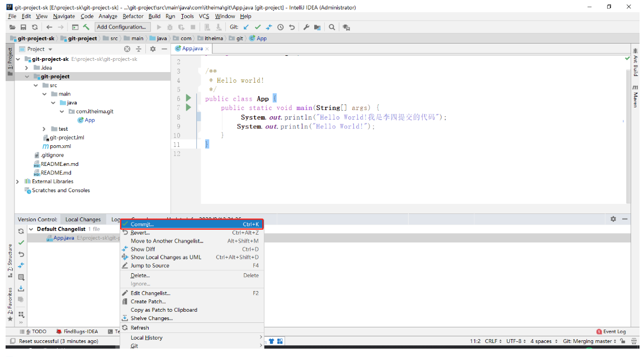Click the Build project hammer icon
This screenshot has height=357, width=644.
click(x=86, y=27)
